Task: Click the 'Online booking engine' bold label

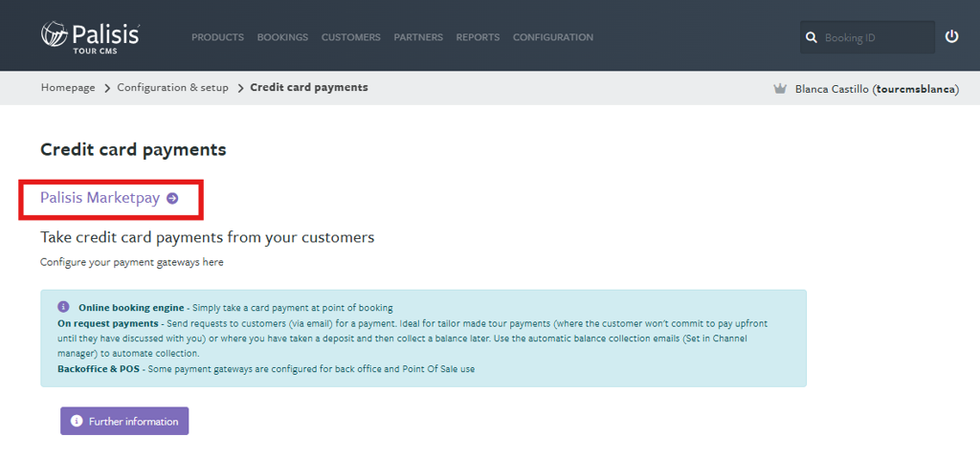Action: 131,308
